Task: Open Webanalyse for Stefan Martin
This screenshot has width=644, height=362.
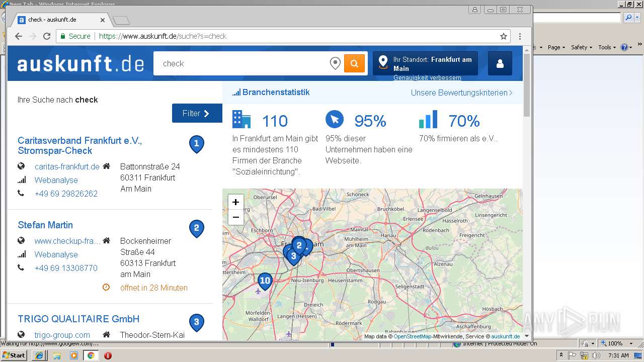Action: (x=56, y=254)
